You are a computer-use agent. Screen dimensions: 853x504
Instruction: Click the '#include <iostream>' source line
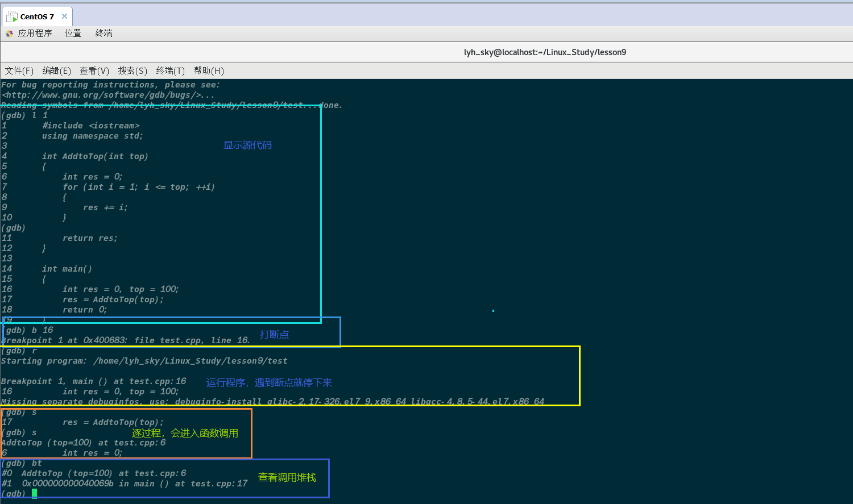point(91,126)
